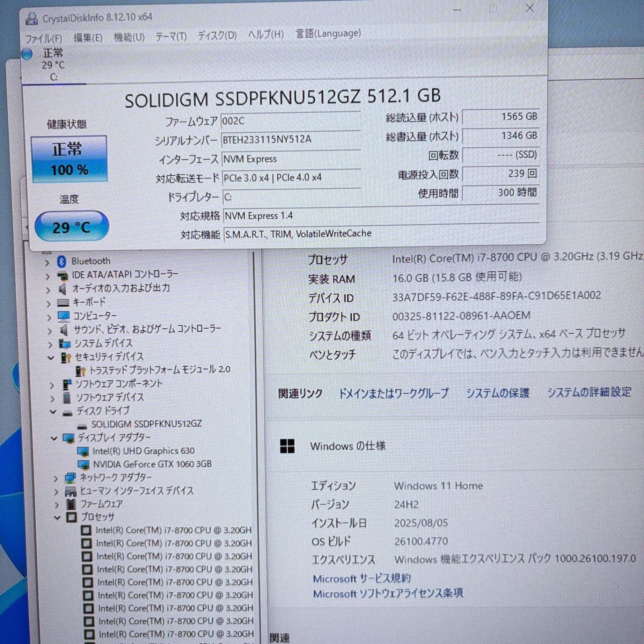Image resolution: width=644 pixels, height=644 pixels.
Task: Click the ファームウェア field 002C
Action: click(291, 121)
